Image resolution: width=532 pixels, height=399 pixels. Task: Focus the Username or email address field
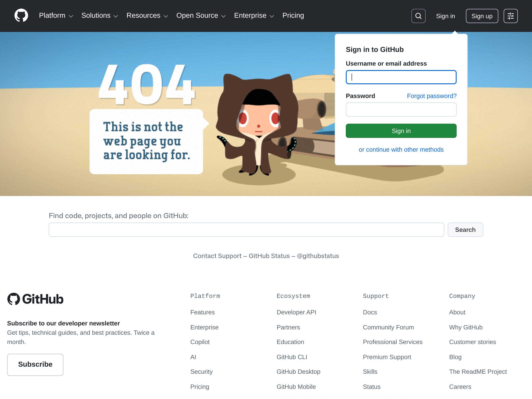(x=401, y=77)
